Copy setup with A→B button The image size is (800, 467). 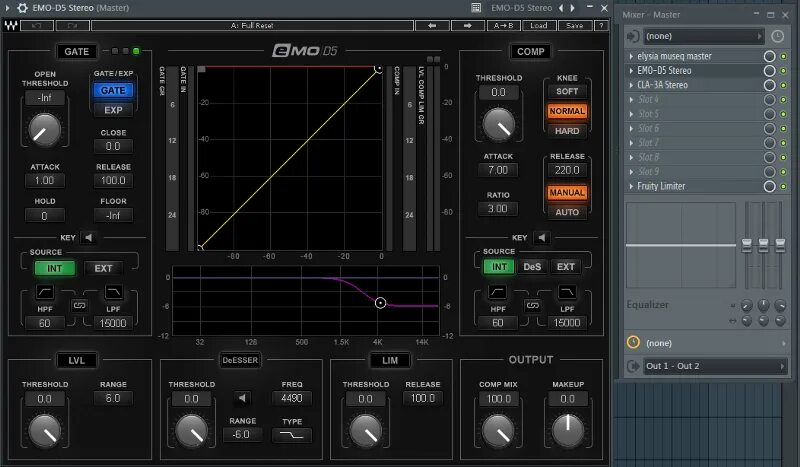click(x=504, y=26)
